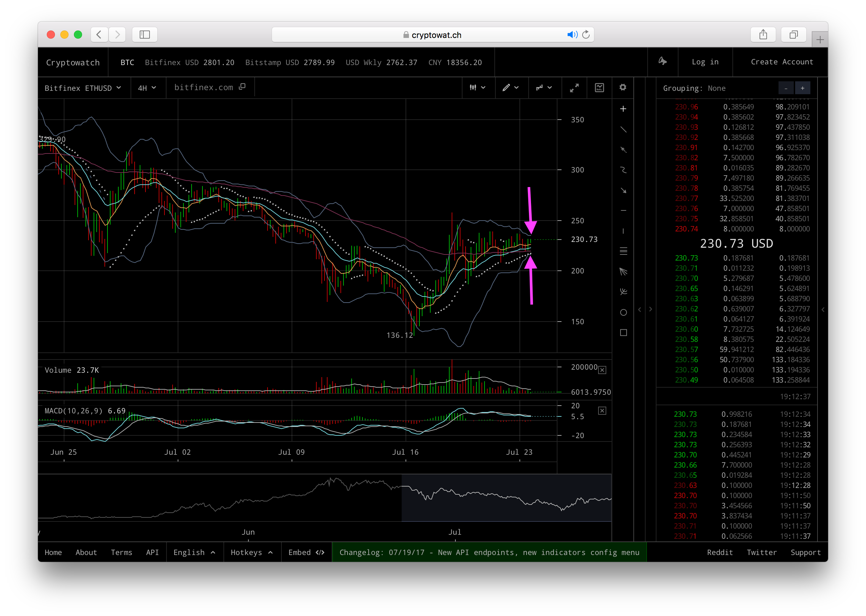Select the arrow drawing tool
Image resolution: width=866 pixels, height=616 pixels.
pos(623,190)
